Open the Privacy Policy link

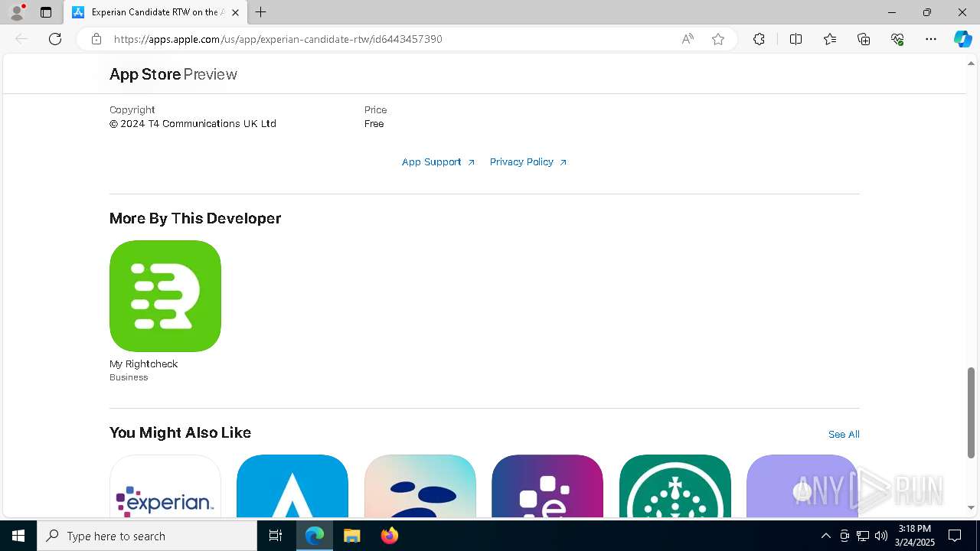[528, 162]
